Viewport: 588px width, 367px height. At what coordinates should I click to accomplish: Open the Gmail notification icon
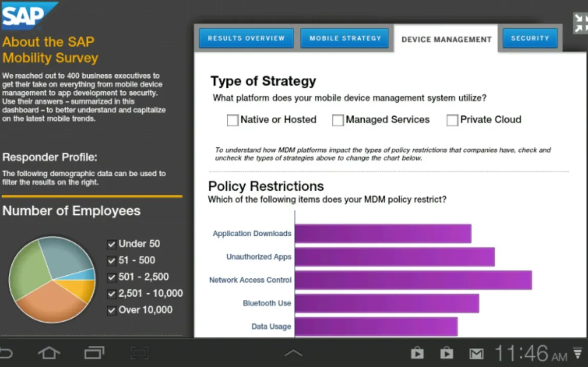pos(477,353)
